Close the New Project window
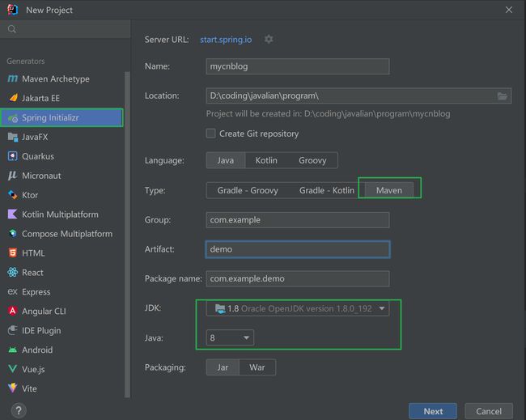Viewport: 526px width, 420px height. pyautogui.click(x=508, y=10)
